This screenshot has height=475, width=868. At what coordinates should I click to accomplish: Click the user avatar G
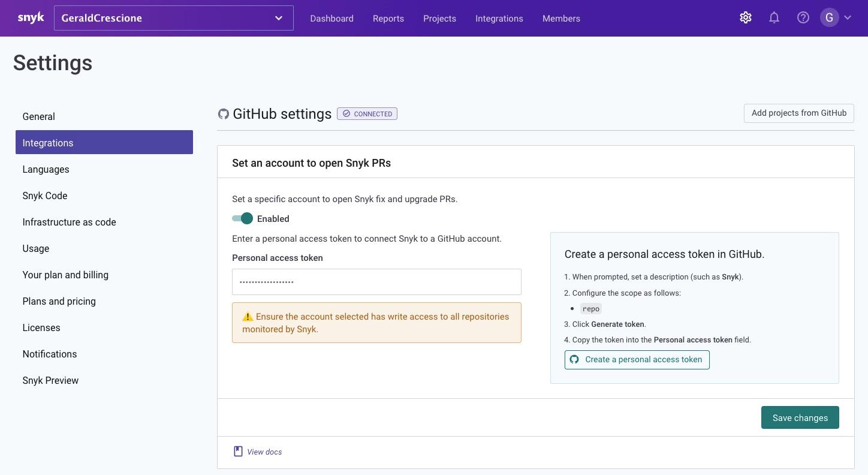click(x=830, y=18)
